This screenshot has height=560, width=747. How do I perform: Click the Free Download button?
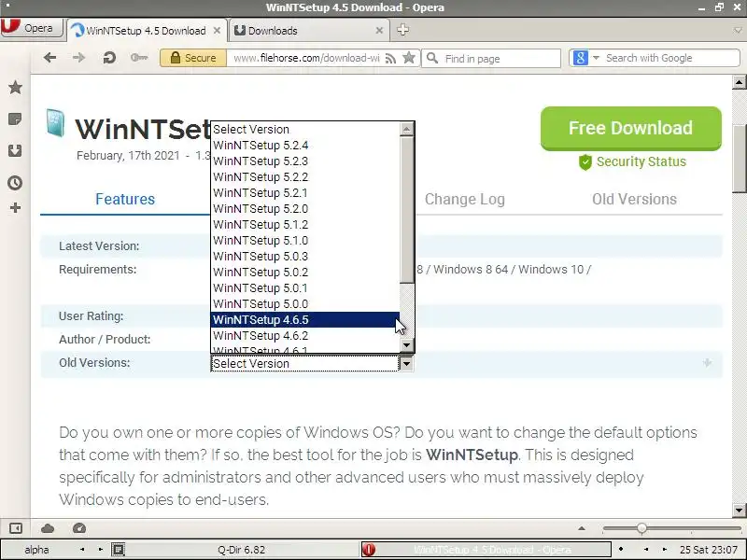click(631, 129)
